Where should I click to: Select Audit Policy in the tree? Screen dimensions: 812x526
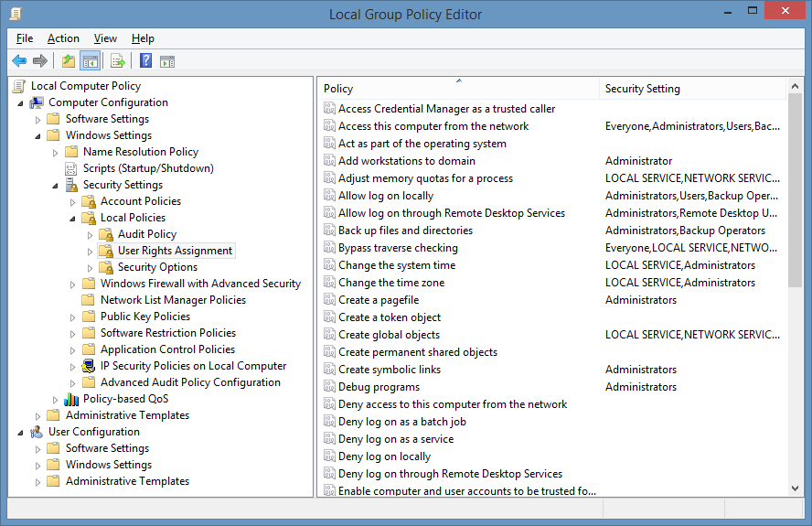coord(146,234)
